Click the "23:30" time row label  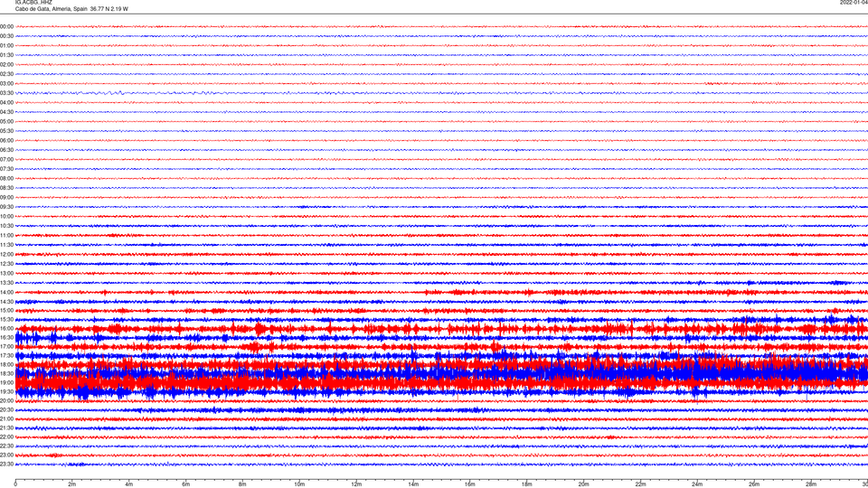point(6,465)
